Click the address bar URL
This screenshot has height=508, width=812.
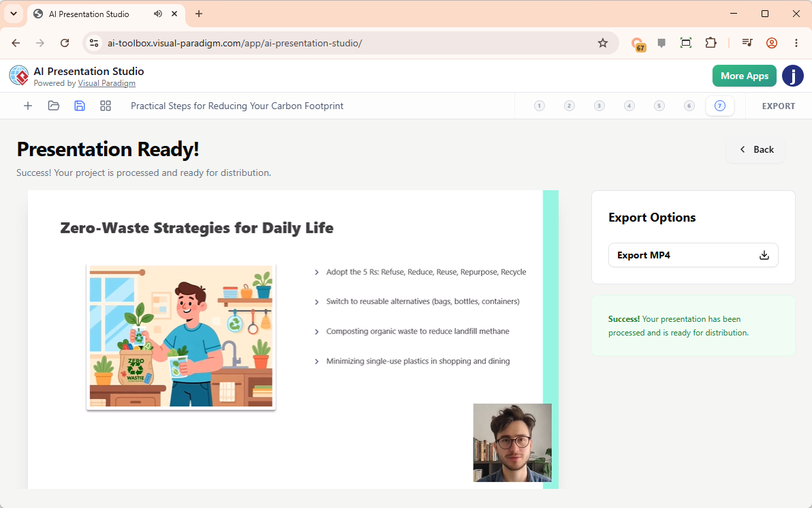[x=234, y=43]
